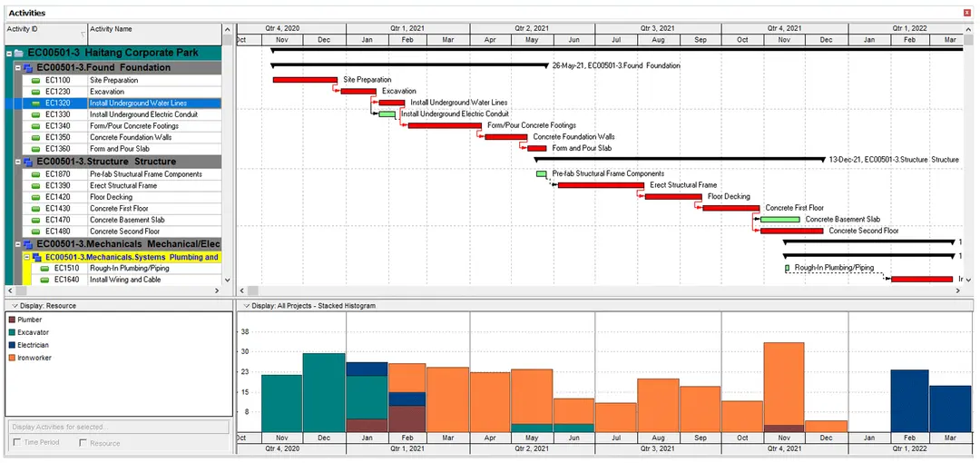Click the WBS icon beside Structure Structure
This screenshot has width=980, height=463.
point(28,162)
